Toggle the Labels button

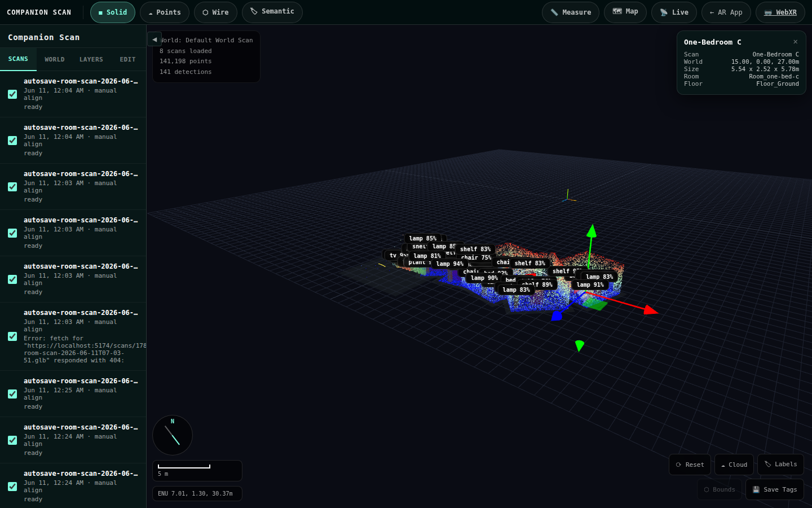click(x=781, y=465)
